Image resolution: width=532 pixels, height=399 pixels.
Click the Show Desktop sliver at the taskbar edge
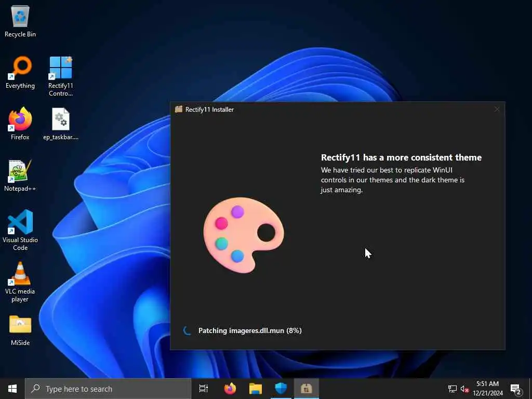(530, 389)
